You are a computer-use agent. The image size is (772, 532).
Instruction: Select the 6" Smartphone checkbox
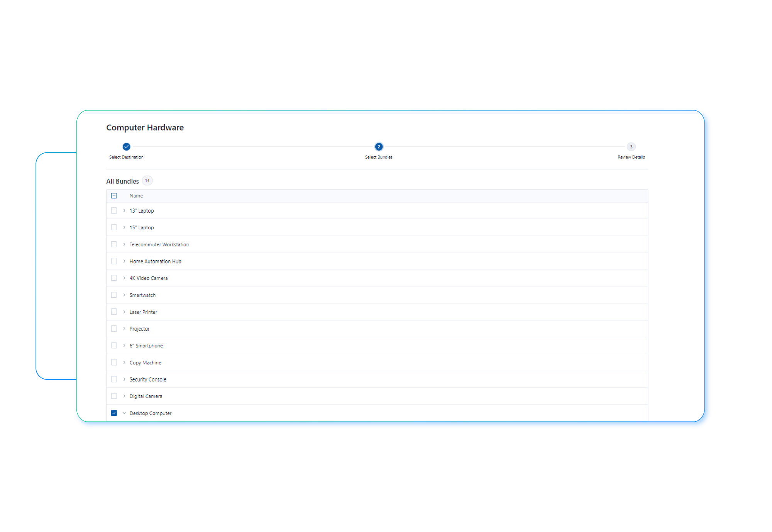114,346
